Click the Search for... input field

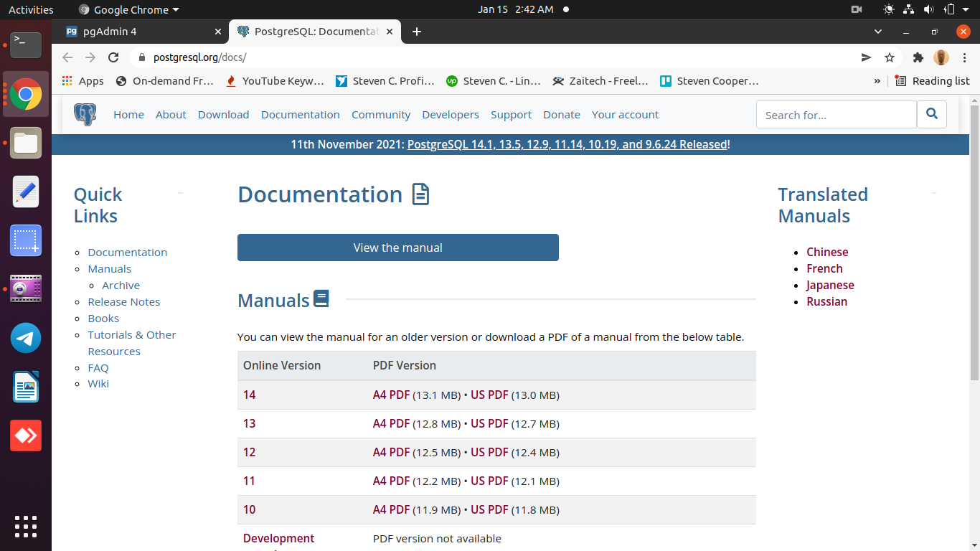pos(837,115)
